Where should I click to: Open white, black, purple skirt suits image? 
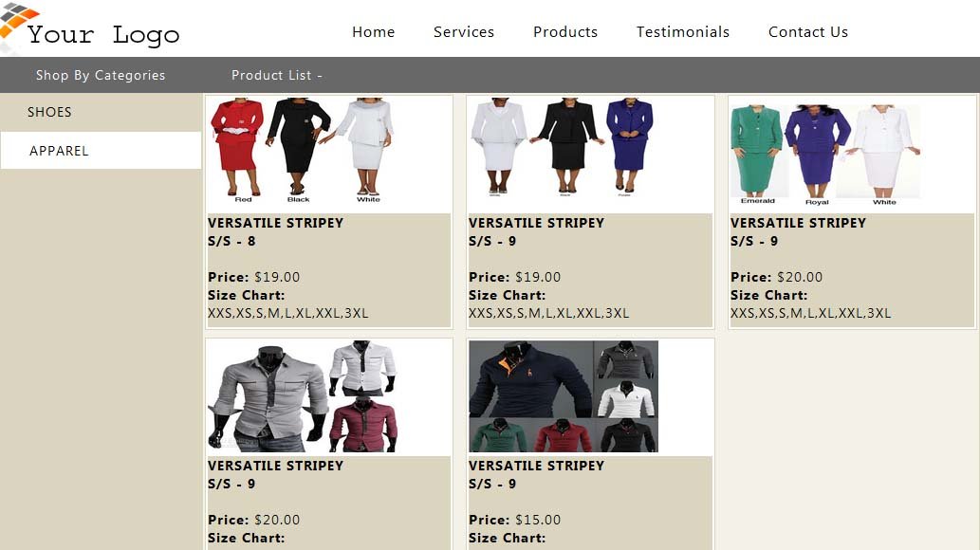(562, 148)
